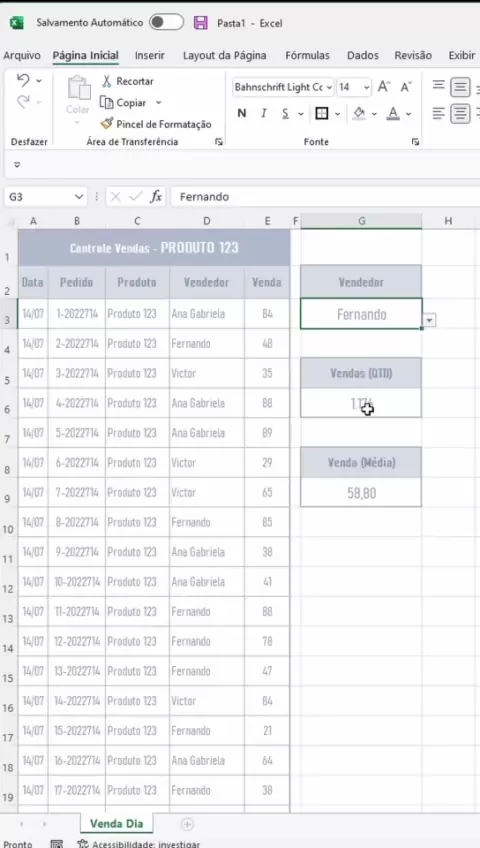
Task: Click the Vendas (QTD) value cell
Action: [x=361, y=403]
